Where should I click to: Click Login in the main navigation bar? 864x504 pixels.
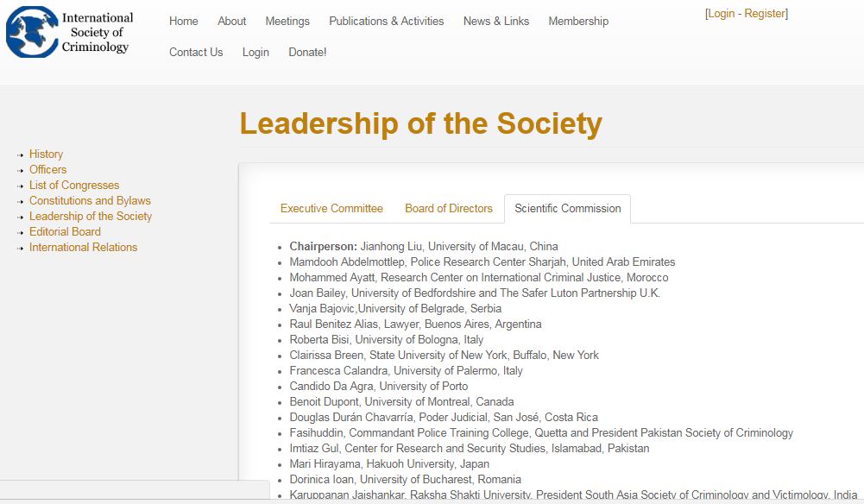pos(255,52)
